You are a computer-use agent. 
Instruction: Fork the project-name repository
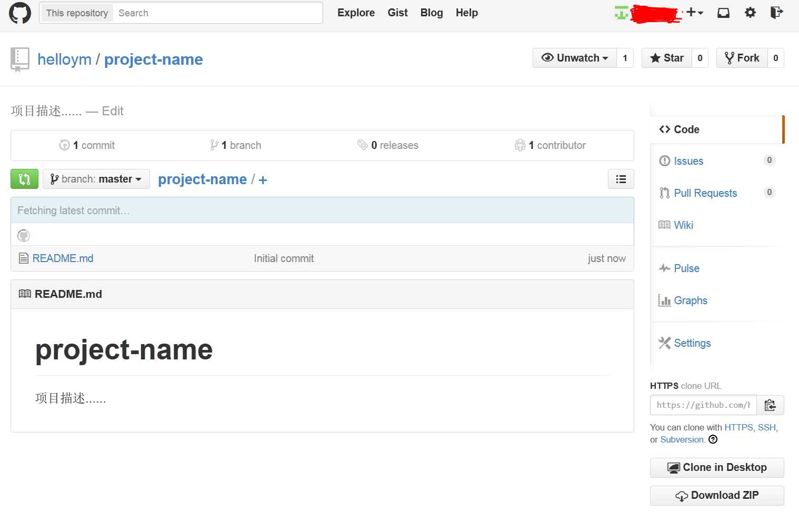(x=742, y=58)
